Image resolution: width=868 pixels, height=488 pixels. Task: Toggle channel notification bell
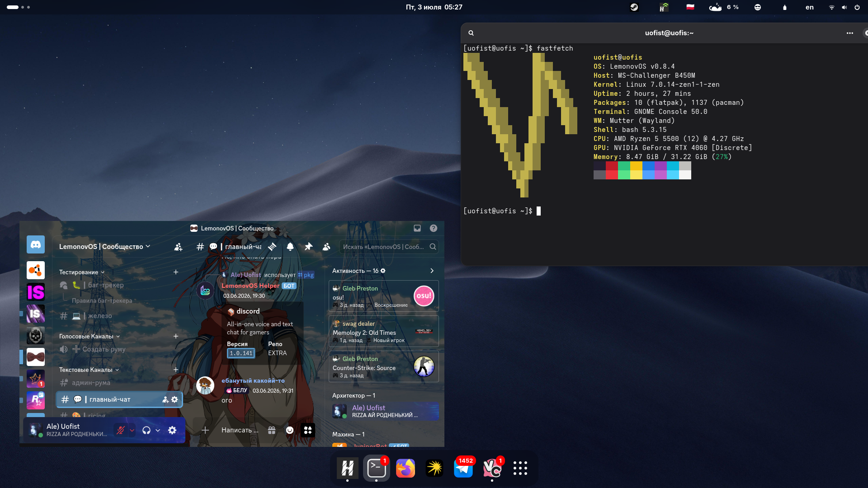pyautogui.click(x=290, y=247)
